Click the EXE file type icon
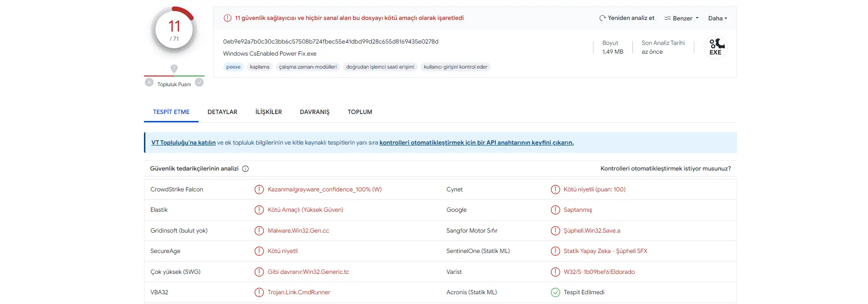This screenshot has width=868, height=304. coord(716,47)
